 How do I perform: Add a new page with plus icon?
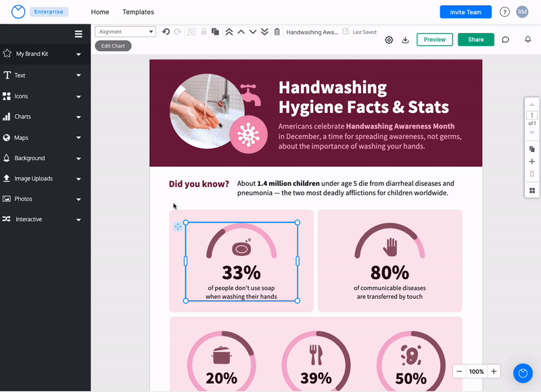point(532,162)
